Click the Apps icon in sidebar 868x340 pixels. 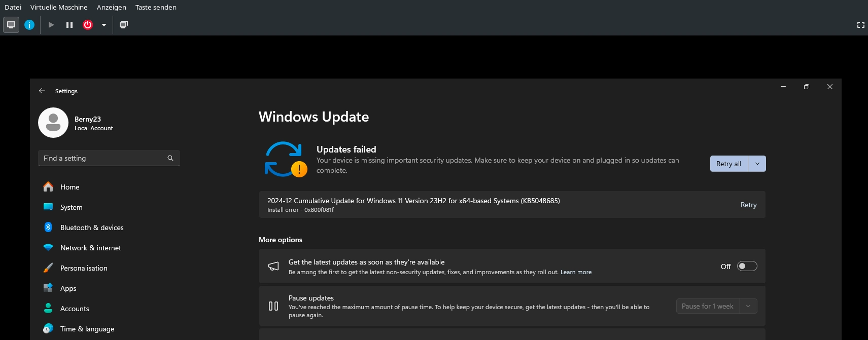(x=48, y=288)
